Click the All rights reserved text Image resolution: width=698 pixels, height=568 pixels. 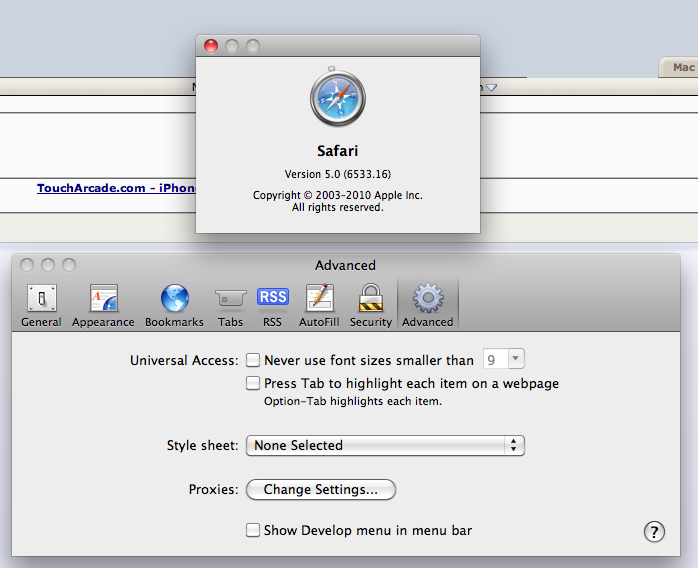coord(338,207)
